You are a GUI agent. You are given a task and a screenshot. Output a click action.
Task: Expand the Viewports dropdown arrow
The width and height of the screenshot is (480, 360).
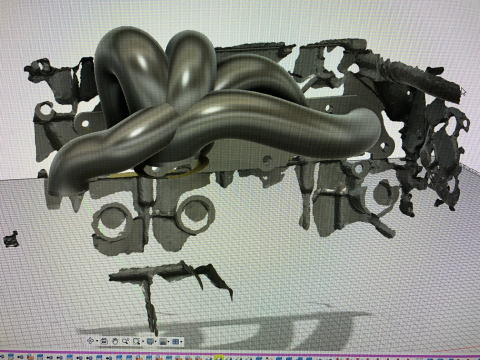[181, 341]
